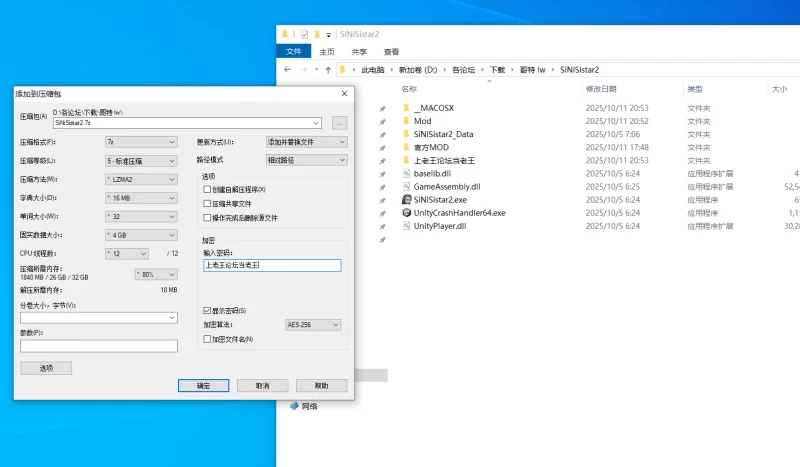The height and width of the screenshot is (467, 800).
Task: Expand the 压缩方法 LZMA2 dropdown
Action: (141, 179)
